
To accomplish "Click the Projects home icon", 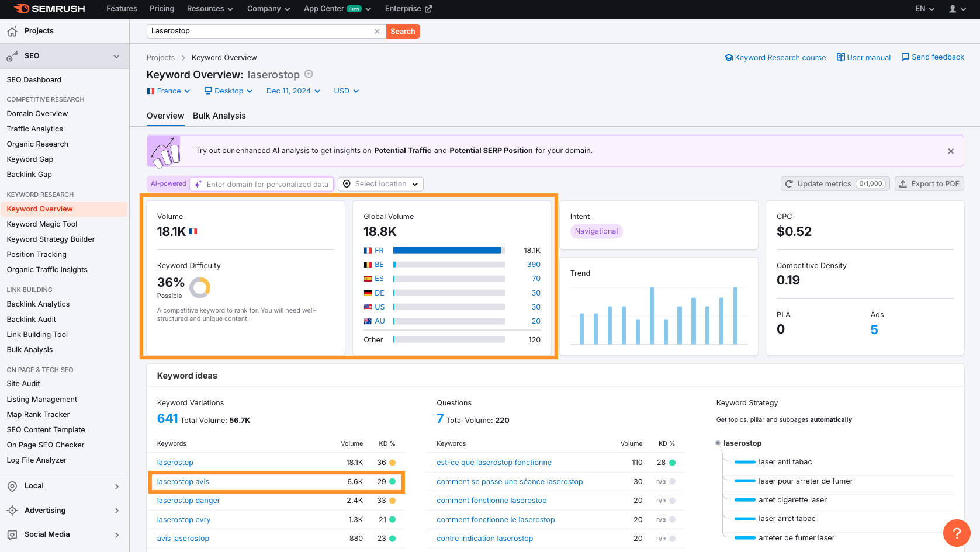I will click(x=12, y=32).
